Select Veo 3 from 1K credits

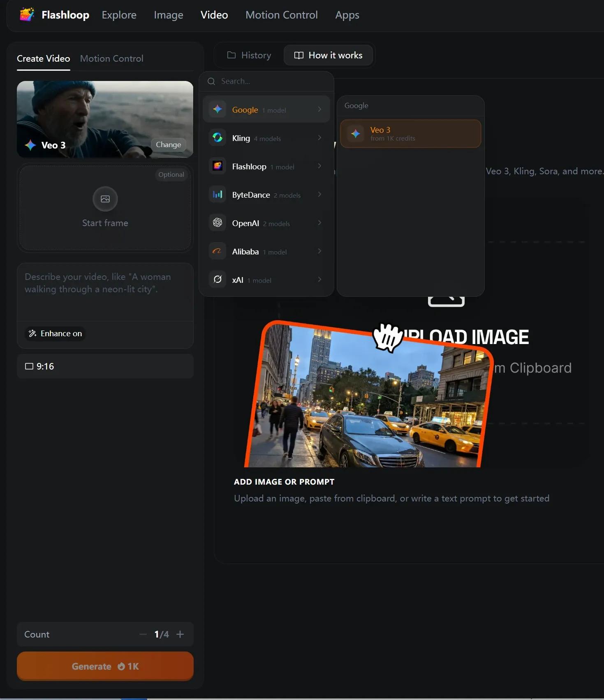[411, 134]
